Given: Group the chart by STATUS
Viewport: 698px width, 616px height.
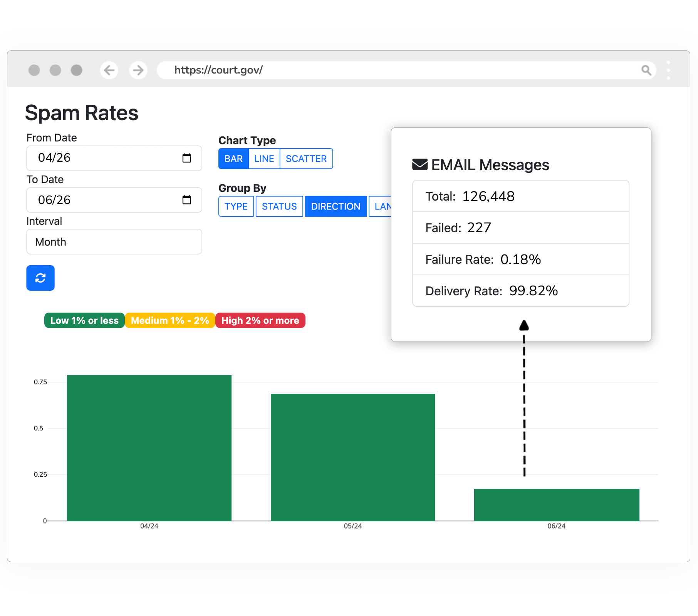Looking at the screenshot, I should click(279, 206).
